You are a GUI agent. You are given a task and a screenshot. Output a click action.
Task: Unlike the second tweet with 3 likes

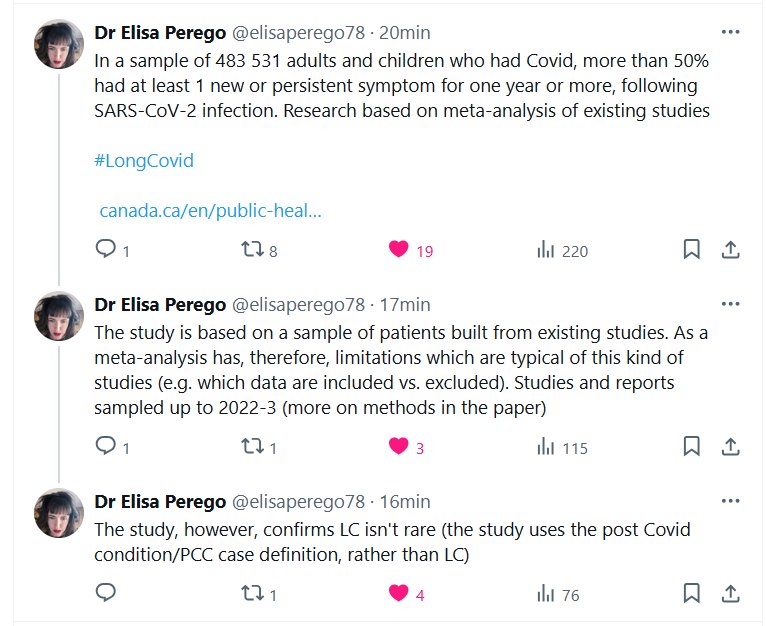pyautogui.click(x=398, y=447)
